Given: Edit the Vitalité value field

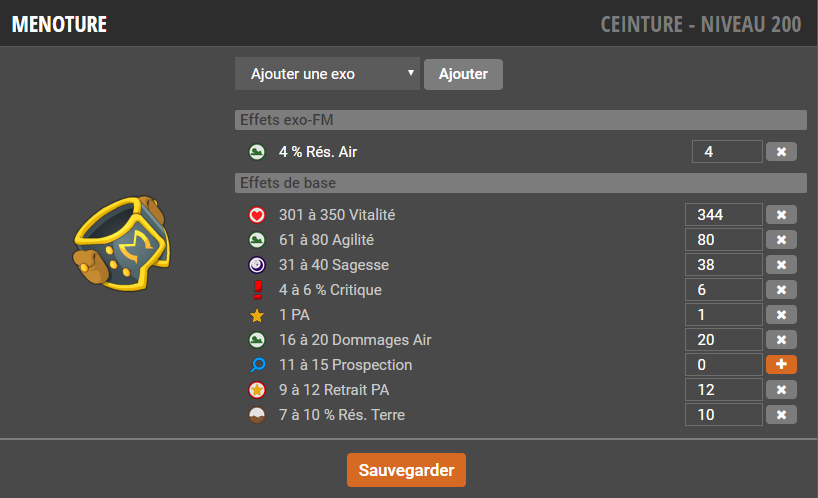Looking at the screenshot, I should (x=724, y=215).
